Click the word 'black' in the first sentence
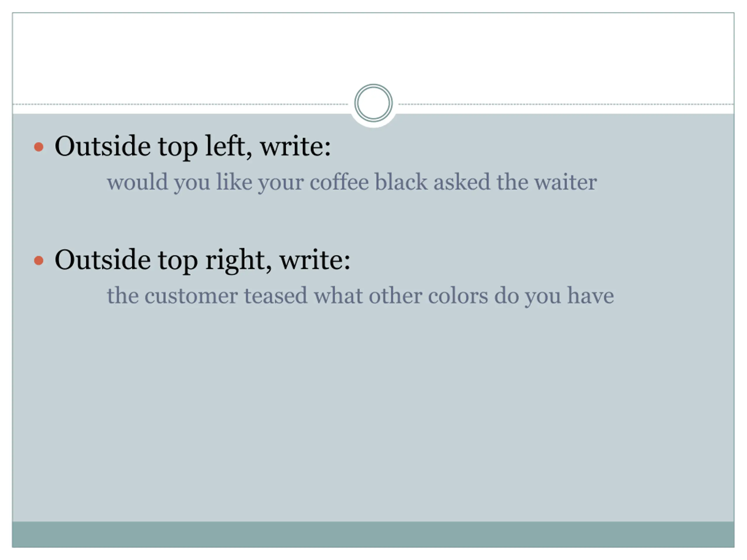747x560 pixels. pos(401,182)
